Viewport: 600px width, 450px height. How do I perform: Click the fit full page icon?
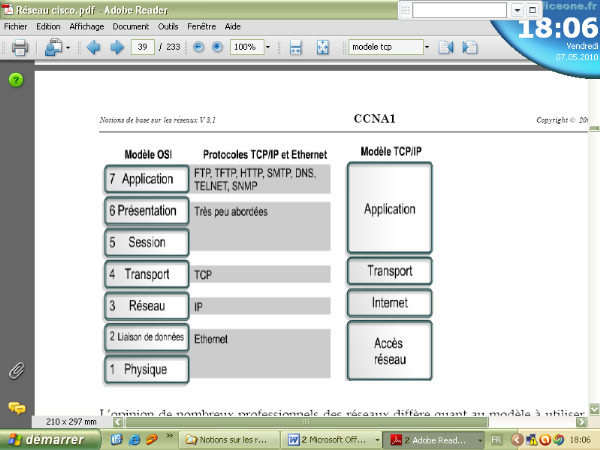point(323,47)
